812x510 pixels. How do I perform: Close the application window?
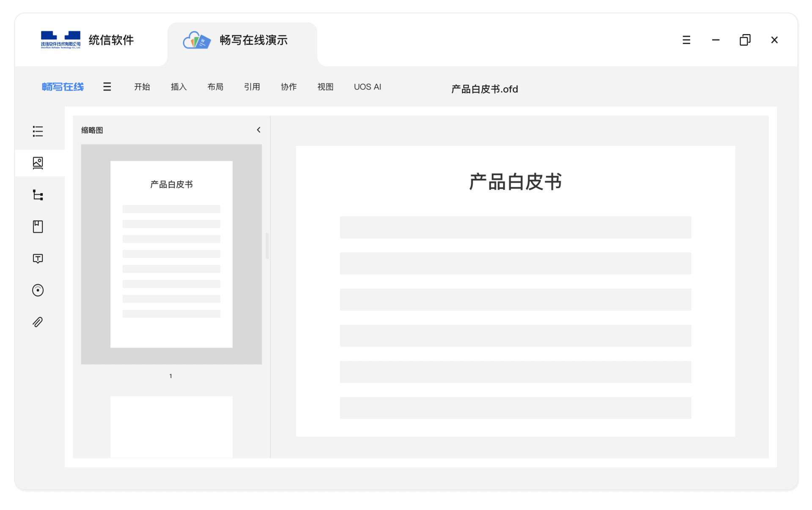pos(774,40)
